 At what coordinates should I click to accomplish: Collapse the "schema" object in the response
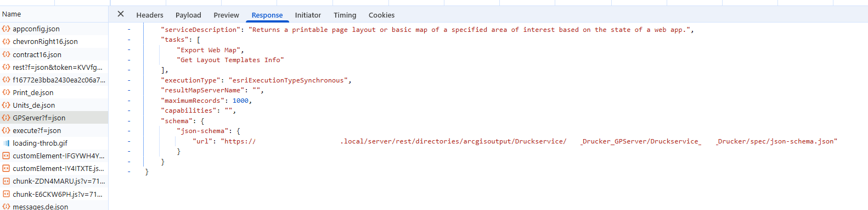click(129, 121)
